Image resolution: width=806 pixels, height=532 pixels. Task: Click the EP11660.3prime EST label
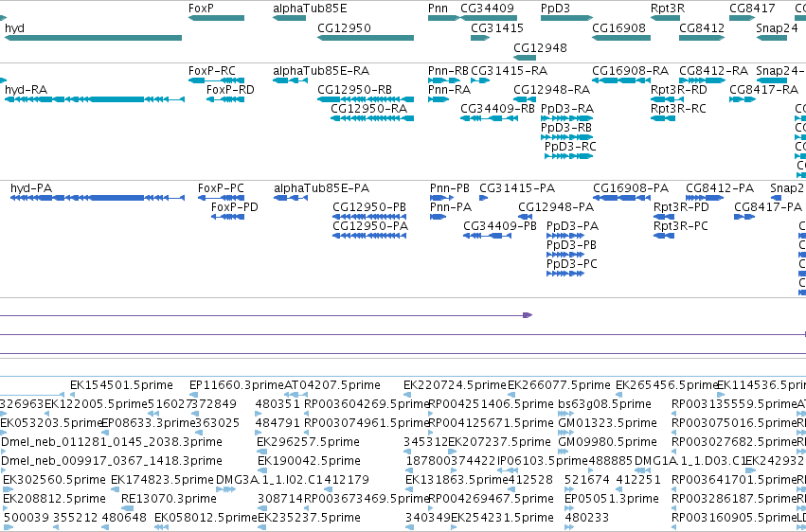[237, 384]
